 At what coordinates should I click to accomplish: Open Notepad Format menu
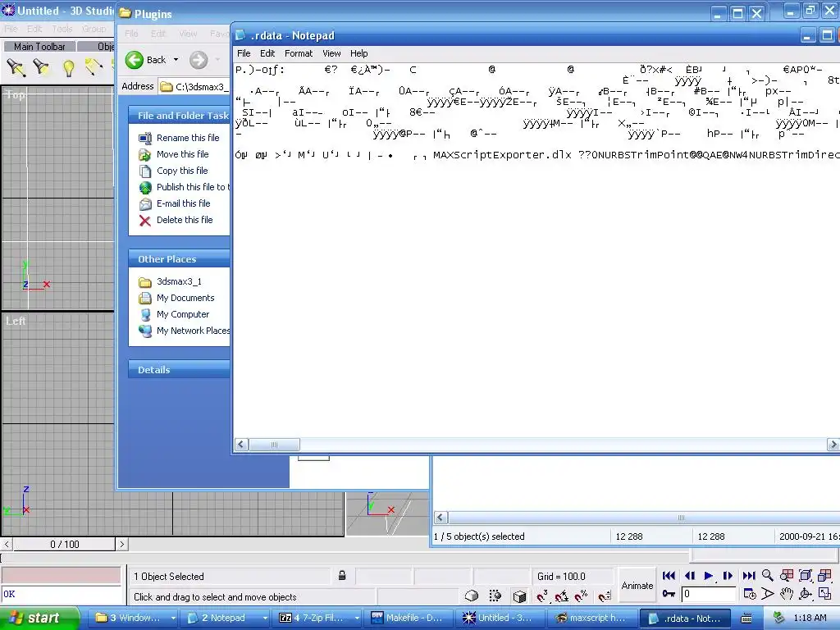299,53
